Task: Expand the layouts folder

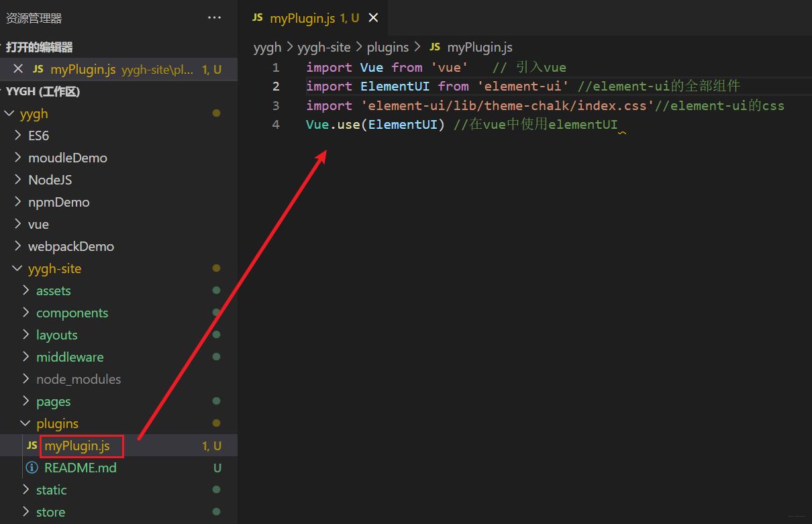Action: (x=26, y=335)
